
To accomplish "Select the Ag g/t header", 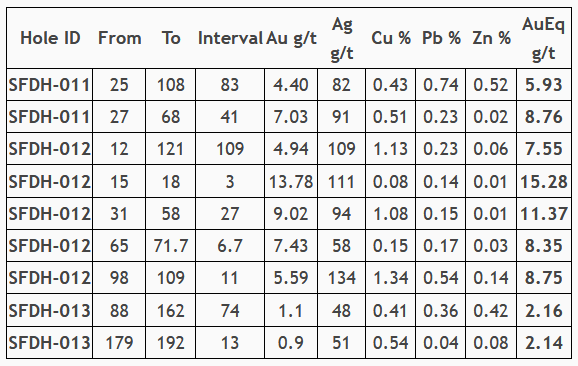I will (341, 38).
